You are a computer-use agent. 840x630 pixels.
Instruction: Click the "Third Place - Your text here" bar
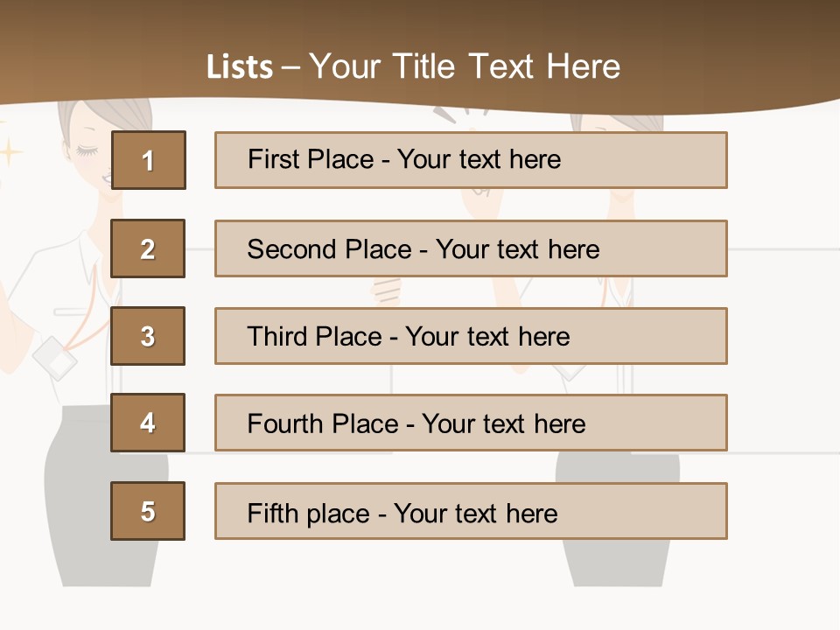471,336
